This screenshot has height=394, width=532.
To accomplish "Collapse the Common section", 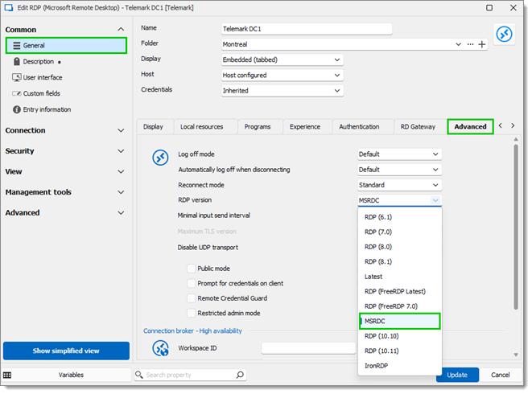I will tap(121, 30).
